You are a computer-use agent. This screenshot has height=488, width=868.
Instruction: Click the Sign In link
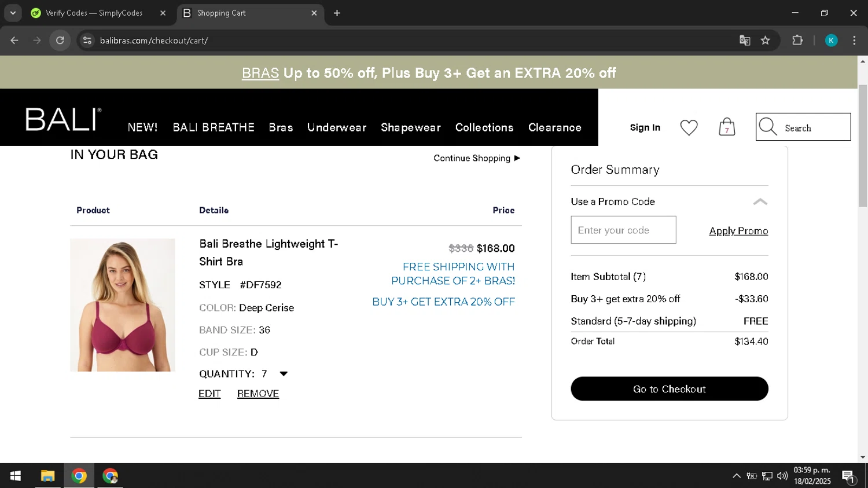point(645,127)
